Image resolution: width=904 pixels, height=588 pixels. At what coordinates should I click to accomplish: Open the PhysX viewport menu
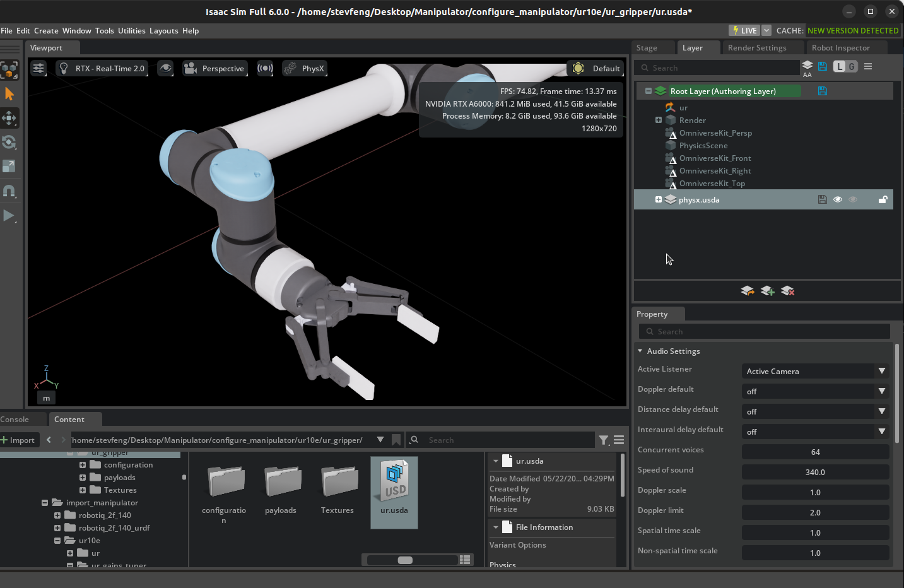click(x=305, y=68)
